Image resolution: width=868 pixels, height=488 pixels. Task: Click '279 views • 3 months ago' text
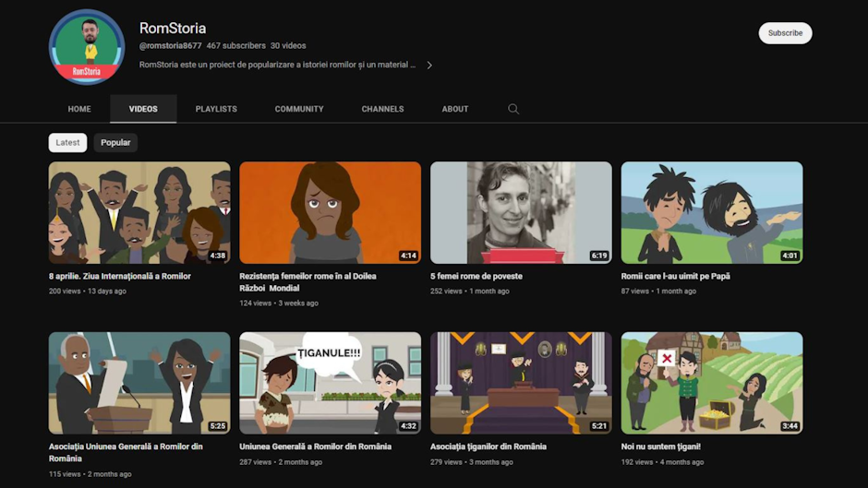click(472, 462)
